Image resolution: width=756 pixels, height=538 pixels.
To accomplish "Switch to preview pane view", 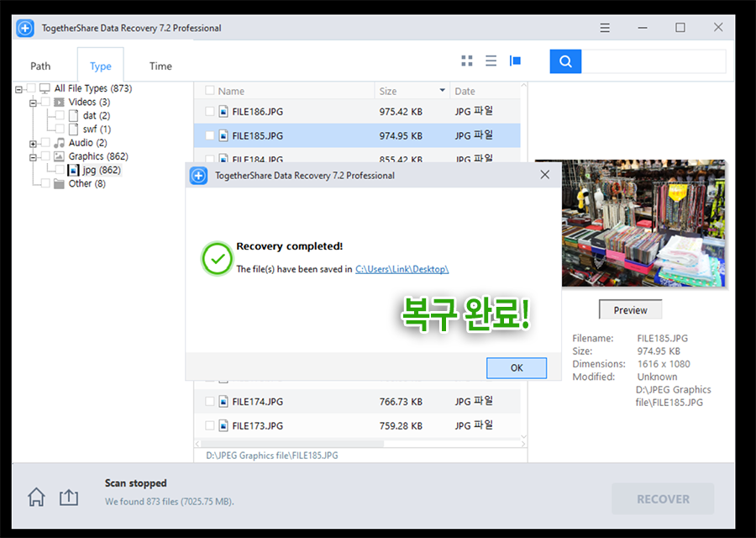I will click(515, 61).
